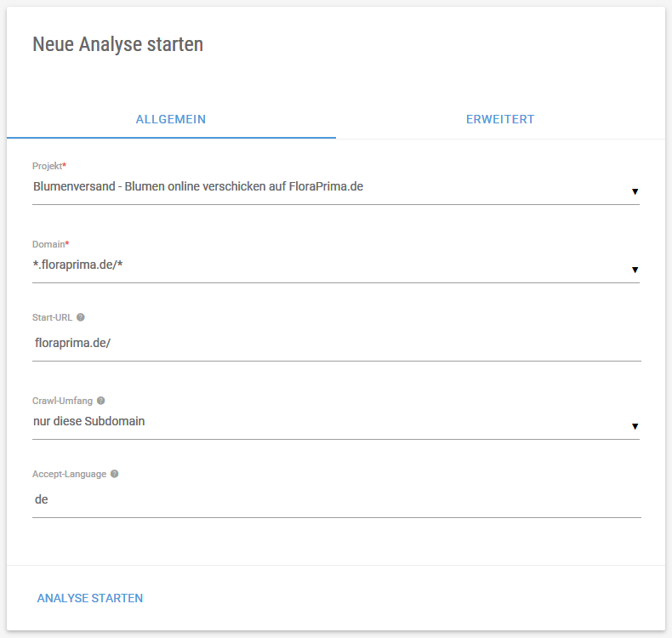
Task: Click the Accept-Language label text
Action: pos(70,474)
